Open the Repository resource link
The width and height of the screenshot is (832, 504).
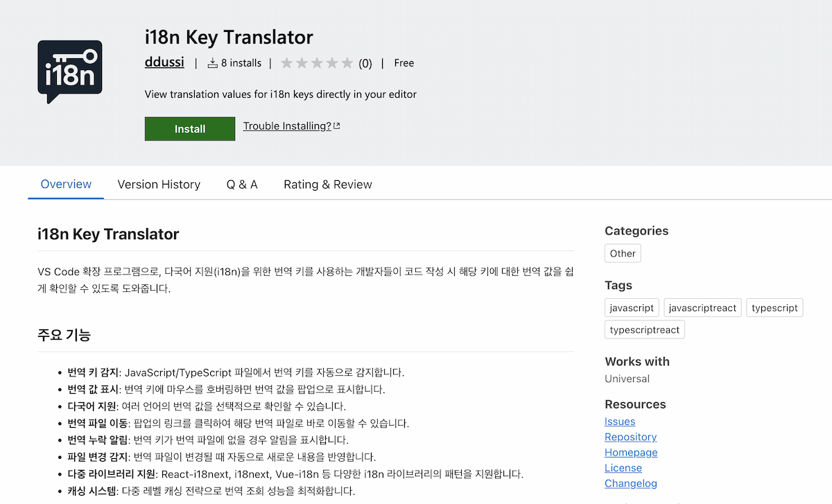coord(630,437)
